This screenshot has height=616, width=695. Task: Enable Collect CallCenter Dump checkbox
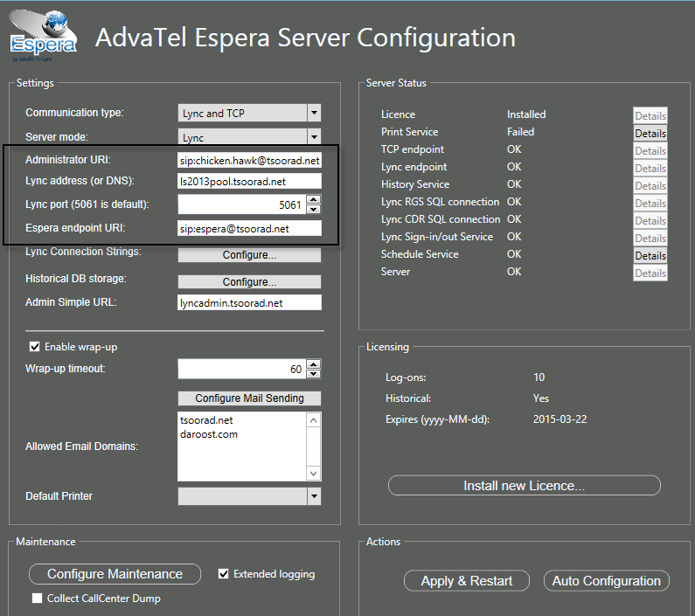point(38,599)
